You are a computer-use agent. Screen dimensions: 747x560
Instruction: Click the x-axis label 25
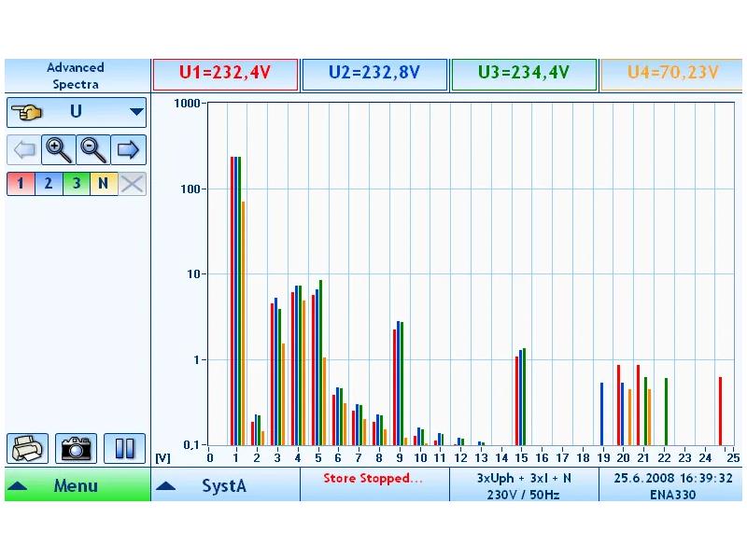click(x=733, y=458)
